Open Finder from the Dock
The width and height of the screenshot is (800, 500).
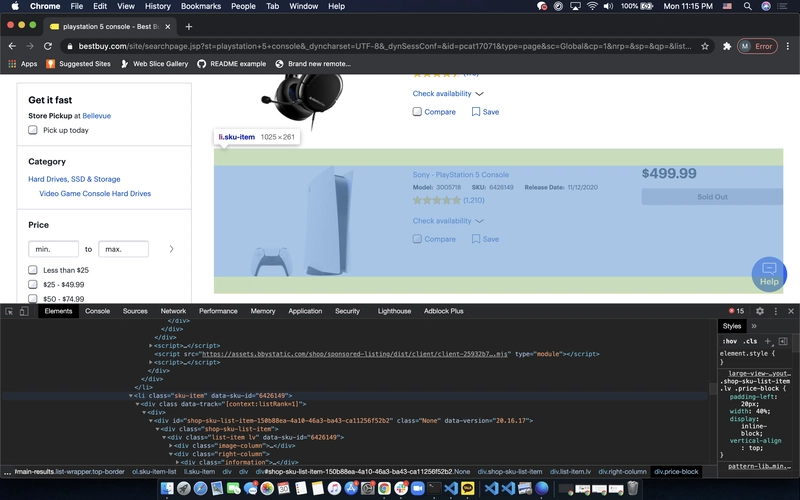(167, 489)
